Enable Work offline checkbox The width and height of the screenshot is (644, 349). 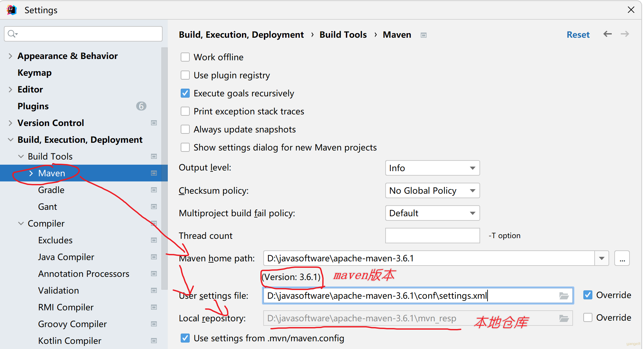[x=185, y=57]
